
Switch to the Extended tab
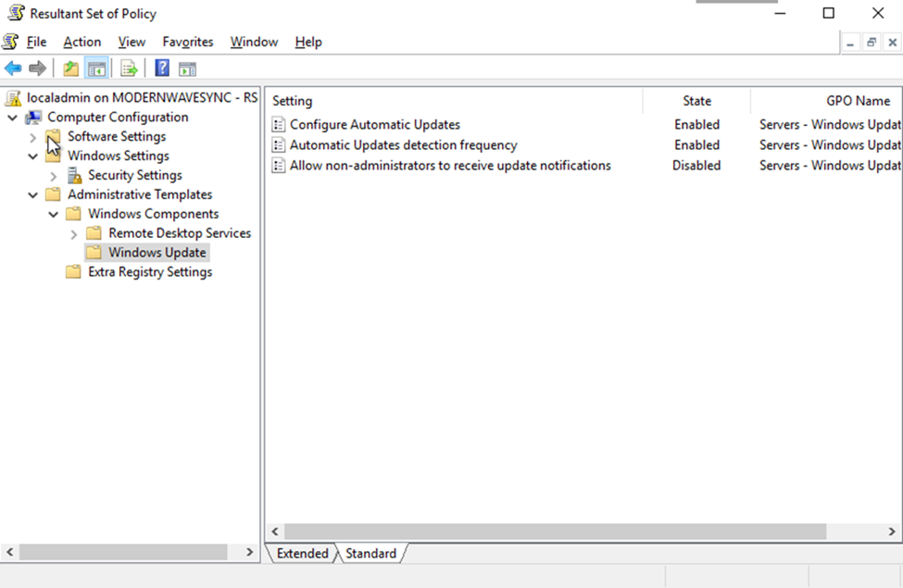click(x=302, y=554)
